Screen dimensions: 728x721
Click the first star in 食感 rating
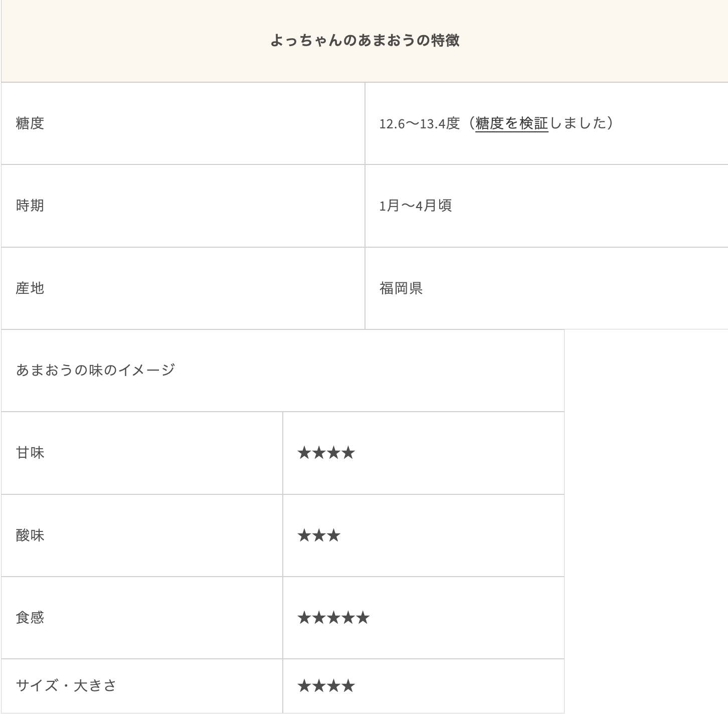(304, 618)
